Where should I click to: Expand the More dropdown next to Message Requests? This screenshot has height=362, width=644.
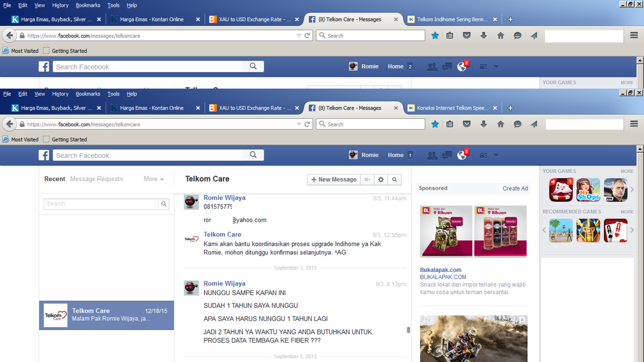point(153,179)
